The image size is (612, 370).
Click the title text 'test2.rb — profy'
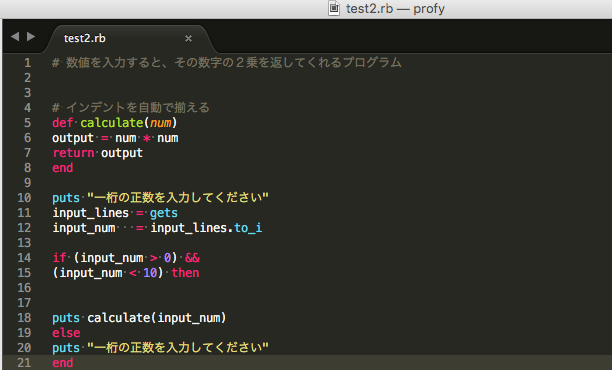point(395,9)
